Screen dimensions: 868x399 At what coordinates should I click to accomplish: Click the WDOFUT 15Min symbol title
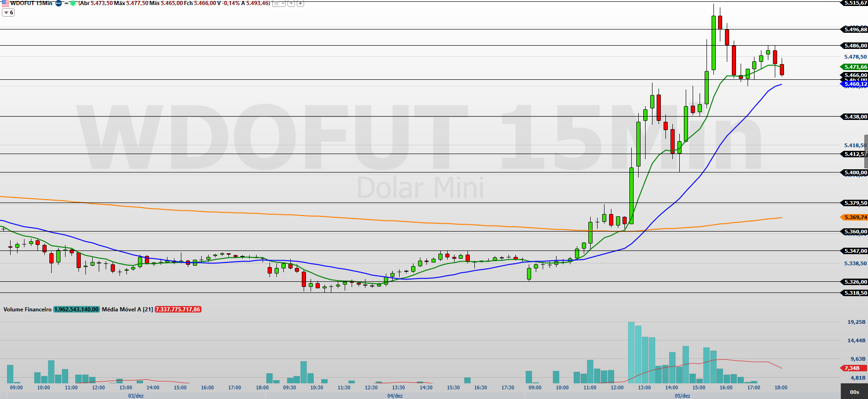click(x=31, y=3)
